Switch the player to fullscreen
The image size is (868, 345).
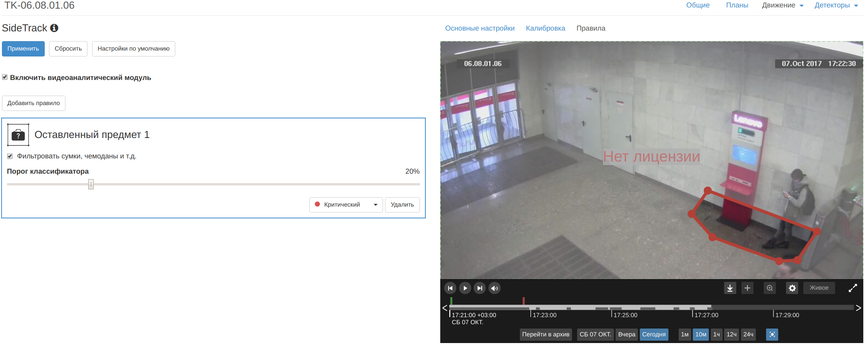(853, 288)
